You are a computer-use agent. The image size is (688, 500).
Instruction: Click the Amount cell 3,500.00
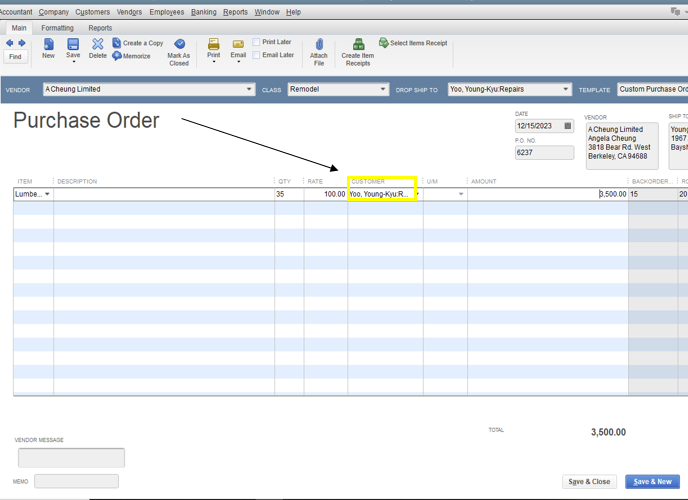[548, 194]
